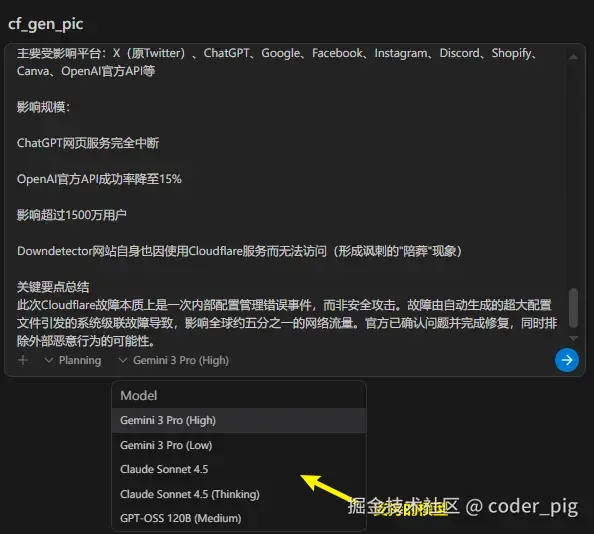This screenshot has width=594, height=534.
Task: Click the '影响规模:' line
Action: point(43,107)
